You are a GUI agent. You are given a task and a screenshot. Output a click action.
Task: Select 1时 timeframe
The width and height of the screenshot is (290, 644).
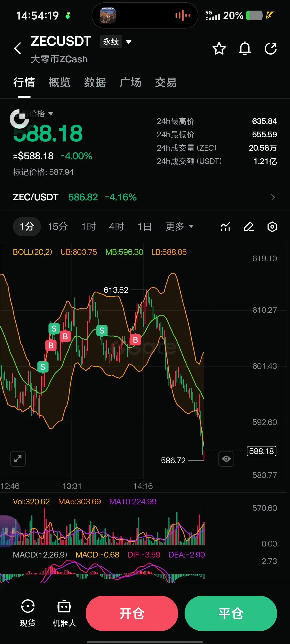89,227
